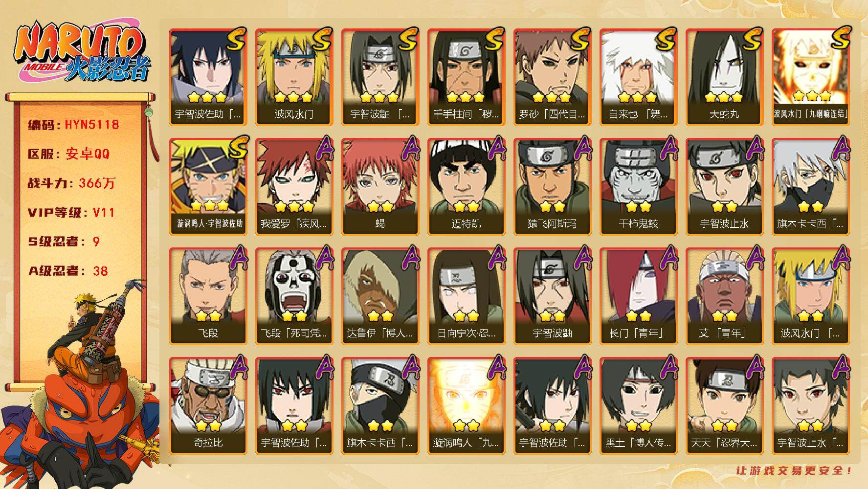Select the 漩涡鸣人·宇智波佐助 S-rank card
This screenshot has width=868, height=489.
coord(208,186)
